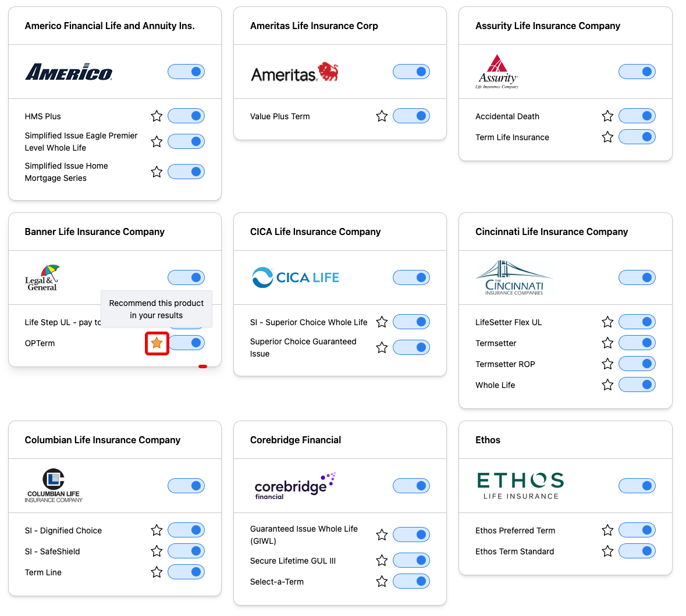Toggle the Banner Life carrier switch
This screenshot has width=686, height=616.
tap(186, 277)
